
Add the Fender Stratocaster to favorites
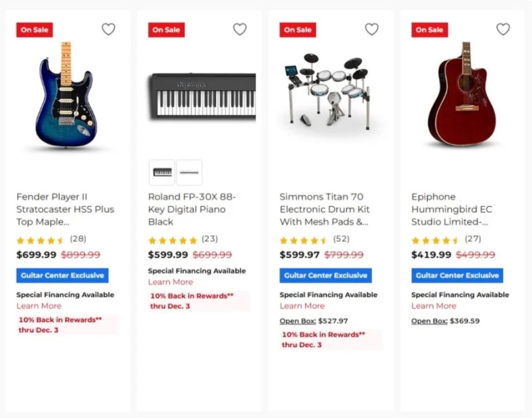click(x=108, y=30)
